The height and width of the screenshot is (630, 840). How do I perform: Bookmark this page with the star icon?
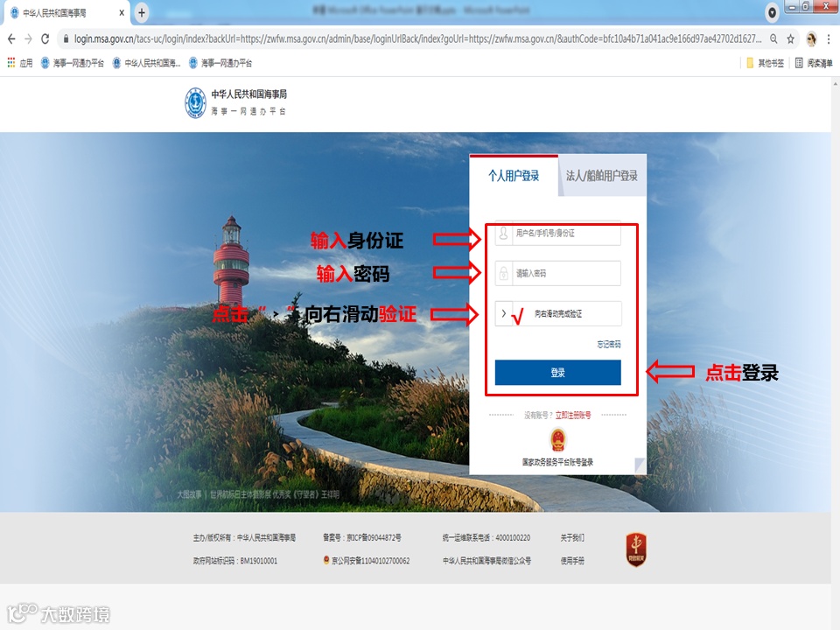790,38
